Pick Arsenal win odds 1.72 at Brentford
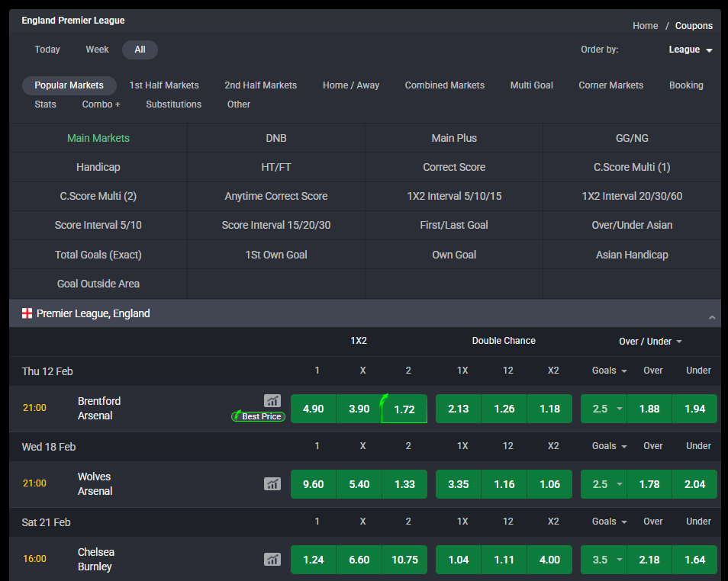This screenshot has height=581, width=728. point(404,409)
